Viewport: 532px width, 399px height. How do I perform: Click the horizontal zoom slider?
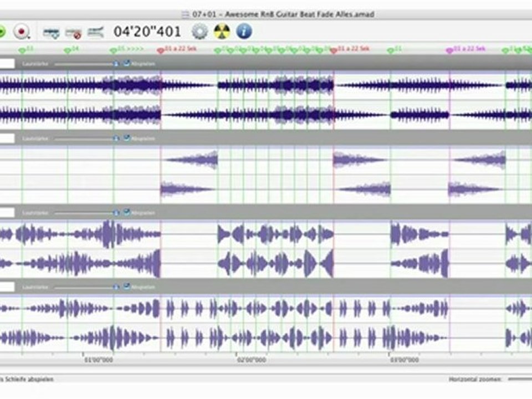519,379
